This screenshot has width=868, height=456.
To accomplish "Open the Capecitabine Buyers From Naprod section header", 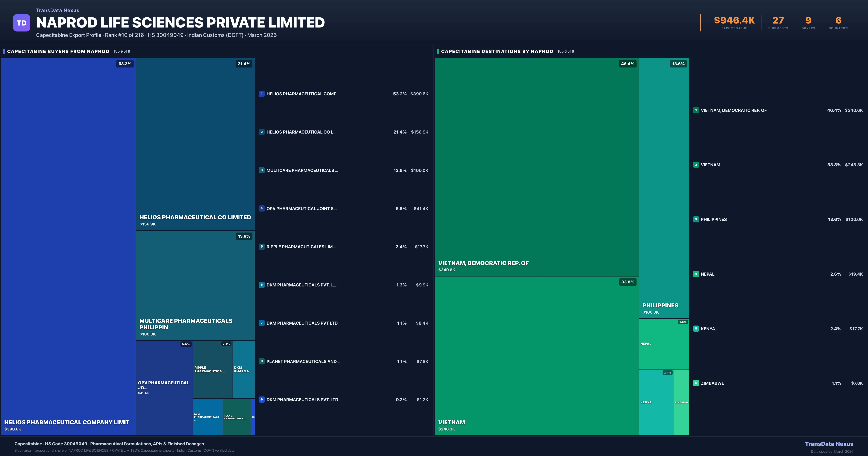I will pos(58,51).
